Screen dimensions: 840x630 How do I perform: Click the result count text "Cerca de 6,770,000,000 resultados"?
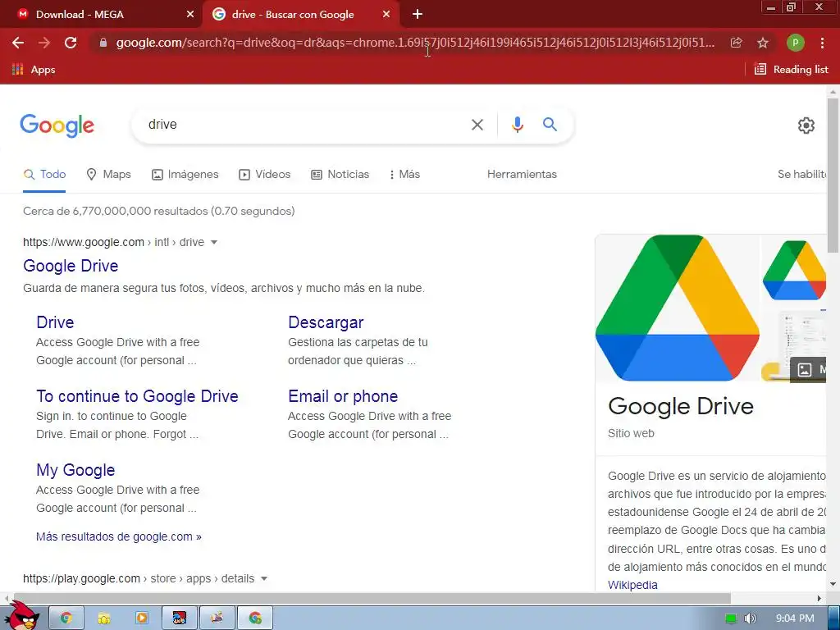113,211
